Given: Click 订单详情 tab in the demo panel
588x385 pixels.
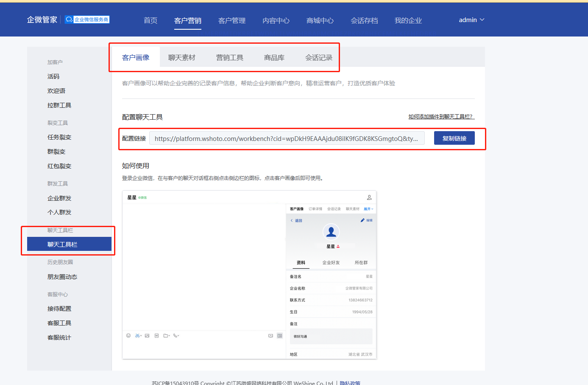Looking at the screenshot, I should tap(315, 209).
